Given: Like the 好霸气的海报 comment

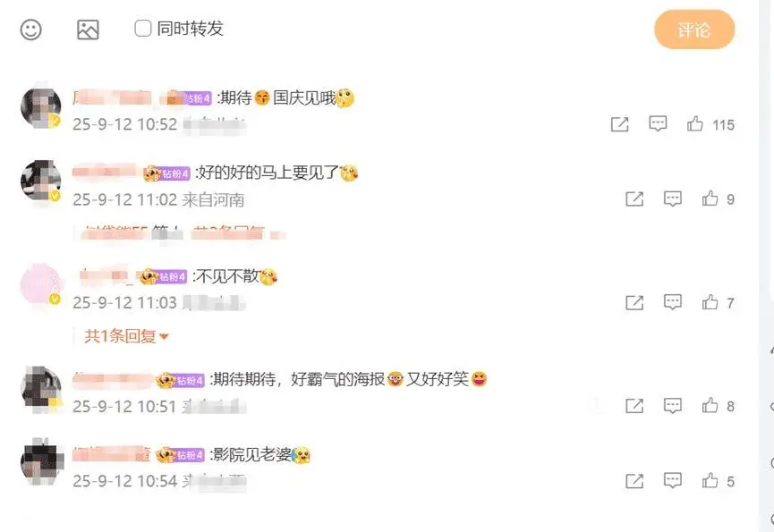Looking at the screenshot, I should click(x=710, y=405).
